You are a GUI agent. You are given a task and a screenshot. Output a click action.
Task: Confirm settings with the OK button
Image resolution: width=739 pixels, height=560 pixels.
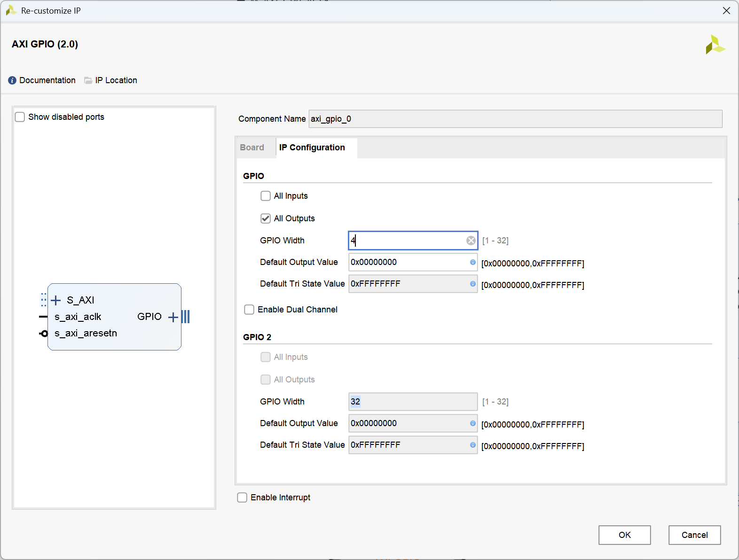[624, 535]
